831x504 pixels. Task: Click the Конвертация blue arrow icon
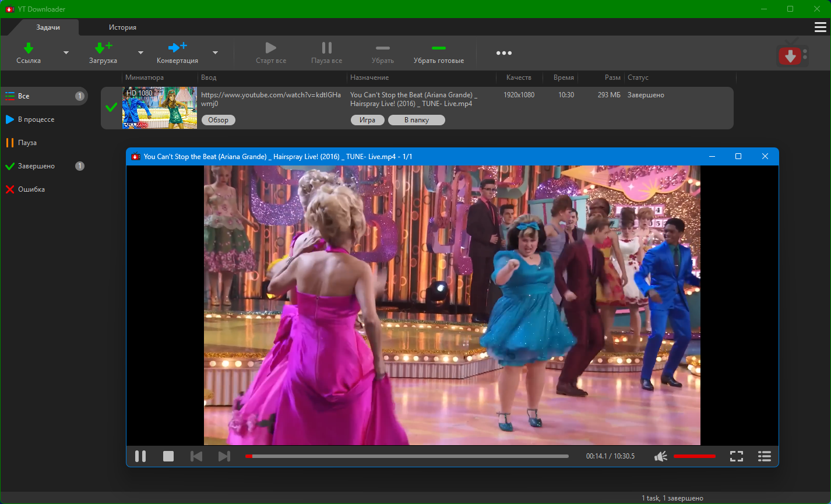click(177, 48)
